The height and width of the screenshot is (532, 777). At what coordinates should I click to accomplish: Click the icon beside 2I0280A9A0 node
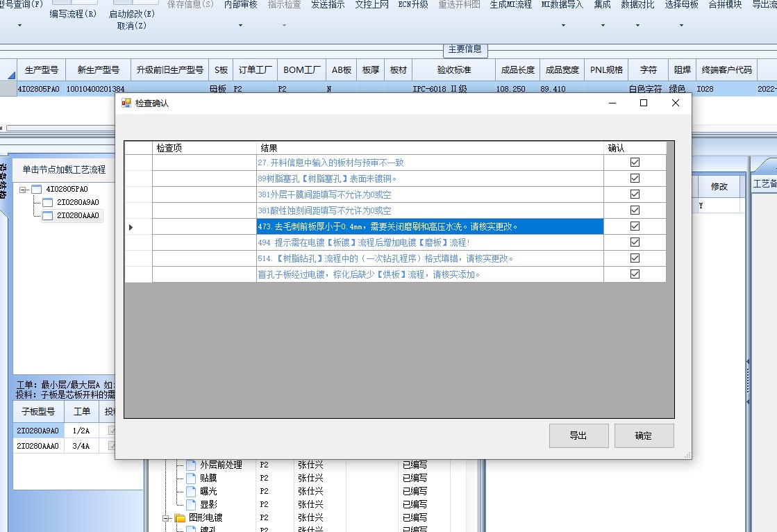pyautogui.click(x=48, y=202)
